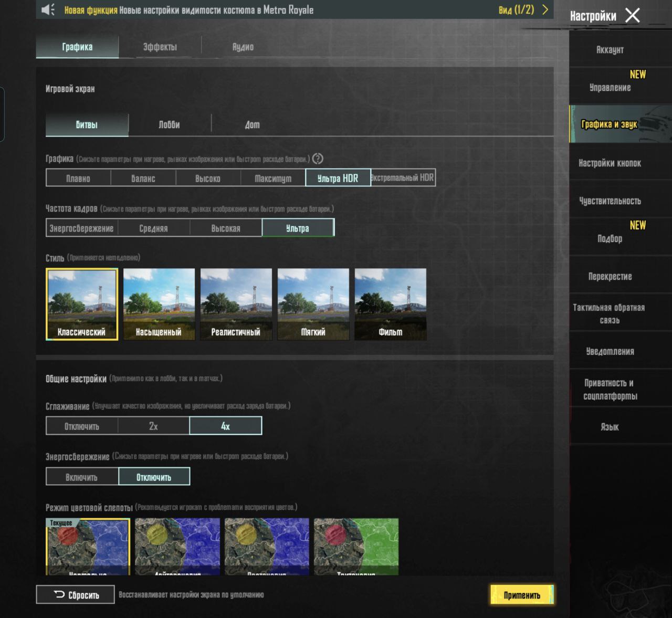This screenshot has height=618, width=672.
Task: Set graphics quality to Плавно
Action: (78, 178)
